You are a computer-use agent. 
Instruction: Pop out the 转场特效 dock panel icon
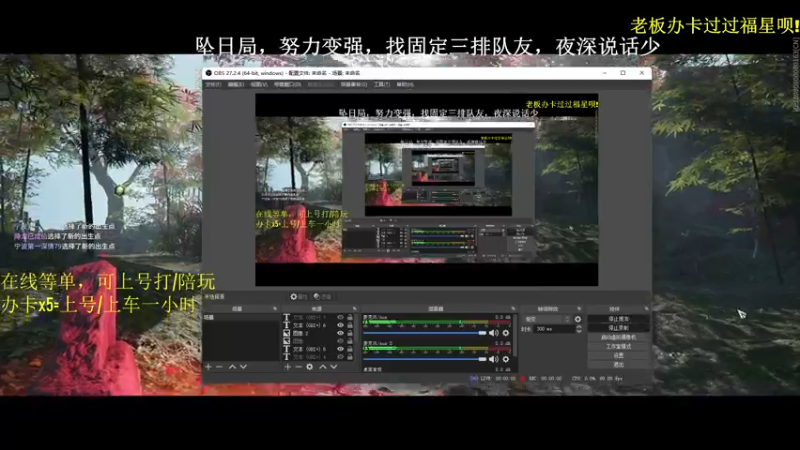579,309
